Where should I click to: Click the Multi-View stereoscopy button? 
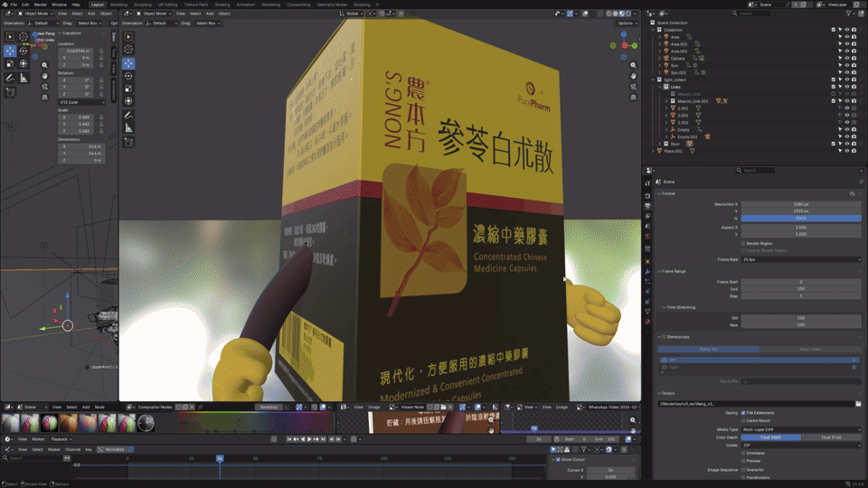click(810, 349)
